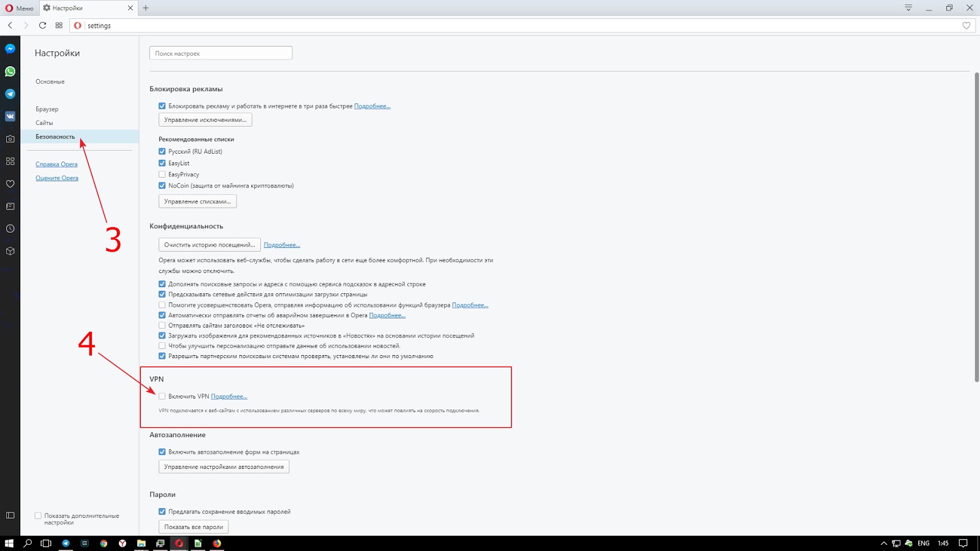Screen dimensions: 980x551
Task: Open Windows taskbar search
Action: [28, 543]
